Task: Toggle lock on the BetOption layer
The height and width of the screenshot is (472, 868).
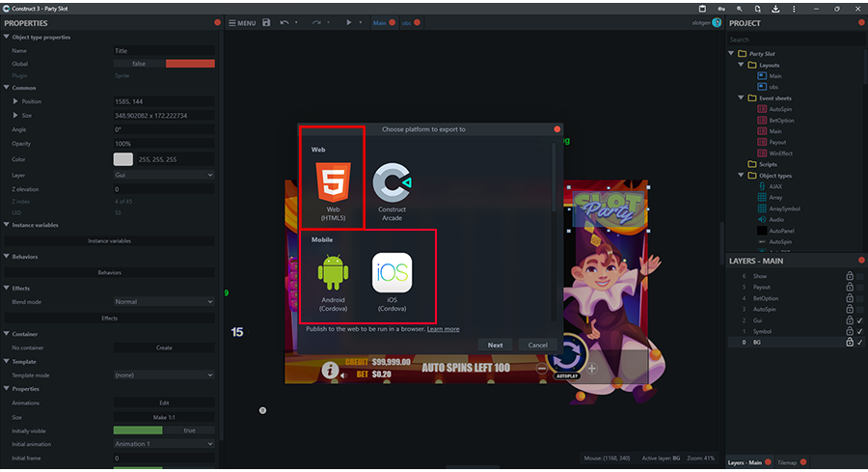Action: (849, 298)
